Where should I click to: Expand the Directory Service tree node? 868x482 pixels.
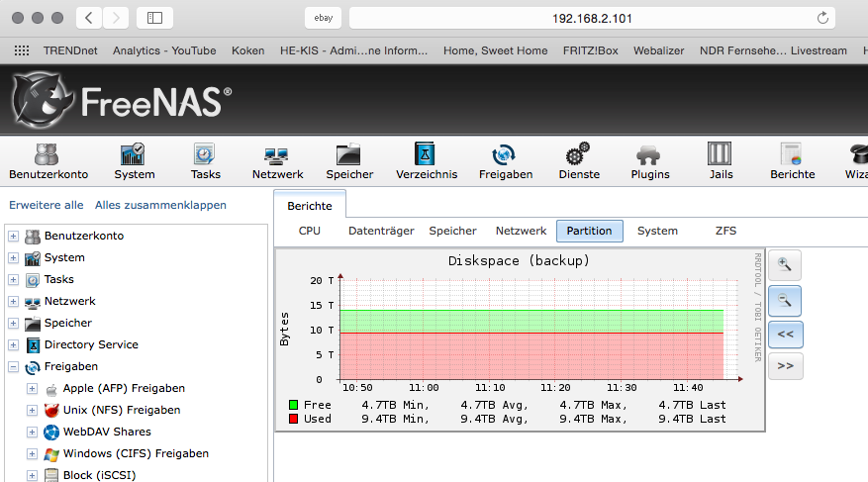[x=13, y=345]
